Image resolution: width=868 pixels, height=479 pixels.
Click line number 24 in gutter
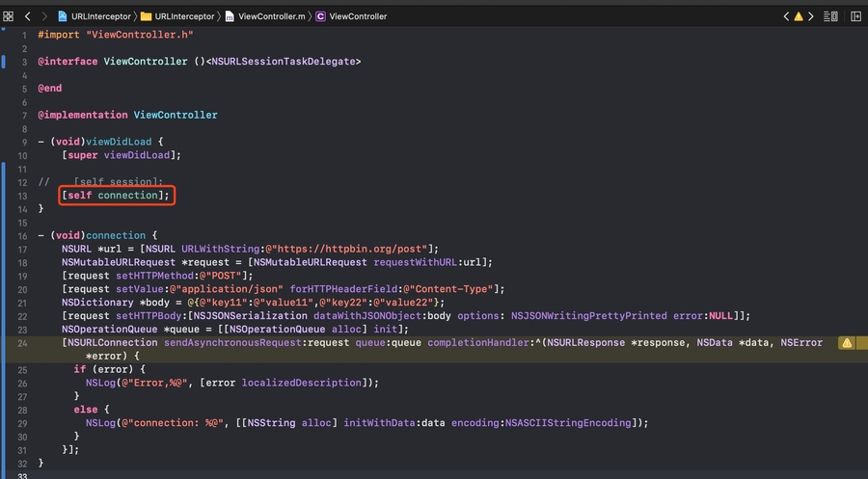pyautogui.click(x=23, y=342)
